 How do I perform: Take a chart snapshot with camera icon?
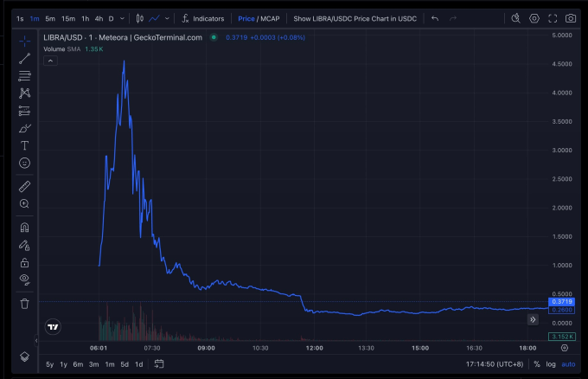(x=571, y=18)
